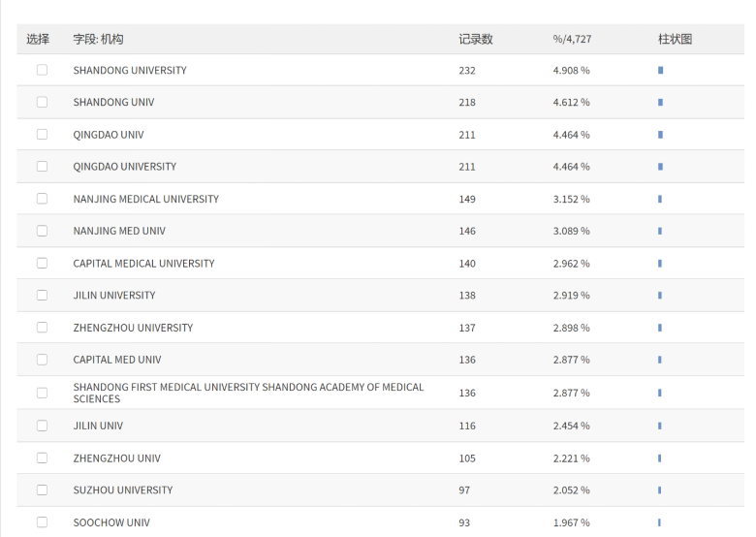Tick the NANJING MEDICAL UNIVERSITY checkbox

pyautogui.click(x=42, y=199)
